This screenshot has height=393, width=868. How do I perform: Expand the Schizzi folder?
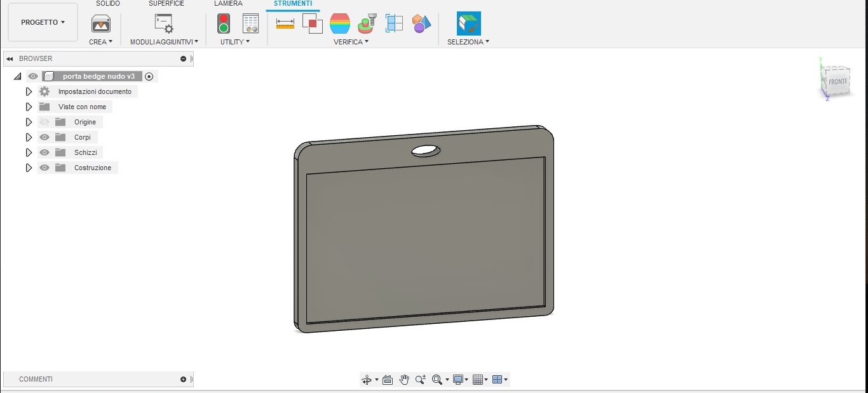coord(29,152)
